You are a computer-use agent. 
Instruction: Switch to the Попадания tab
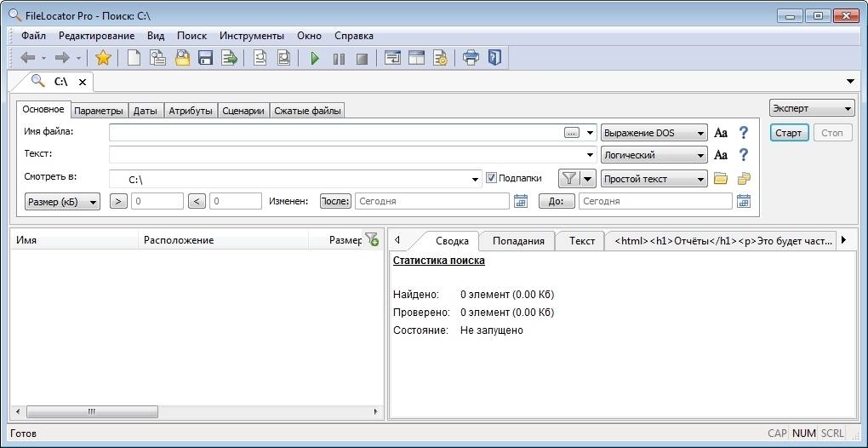[518, 241]
